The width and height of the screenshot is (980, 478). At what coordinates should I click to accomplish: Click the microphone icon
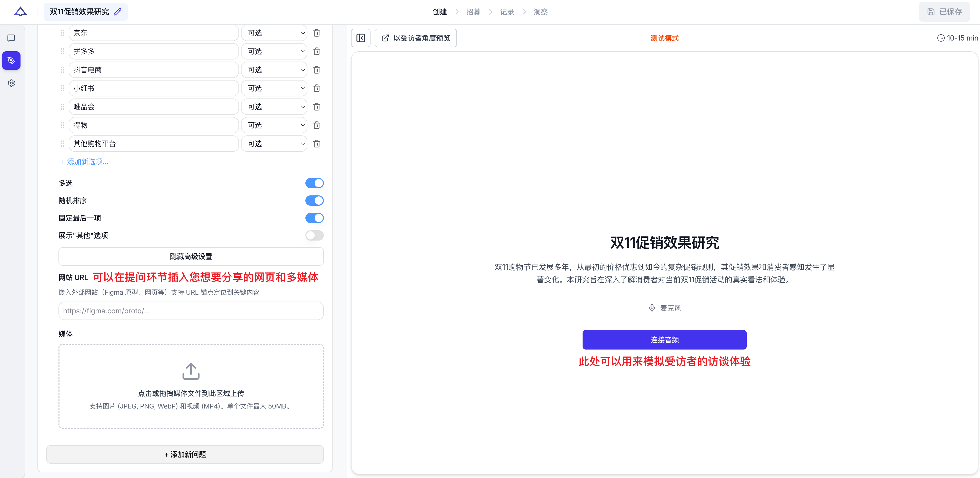click(652, 308)
